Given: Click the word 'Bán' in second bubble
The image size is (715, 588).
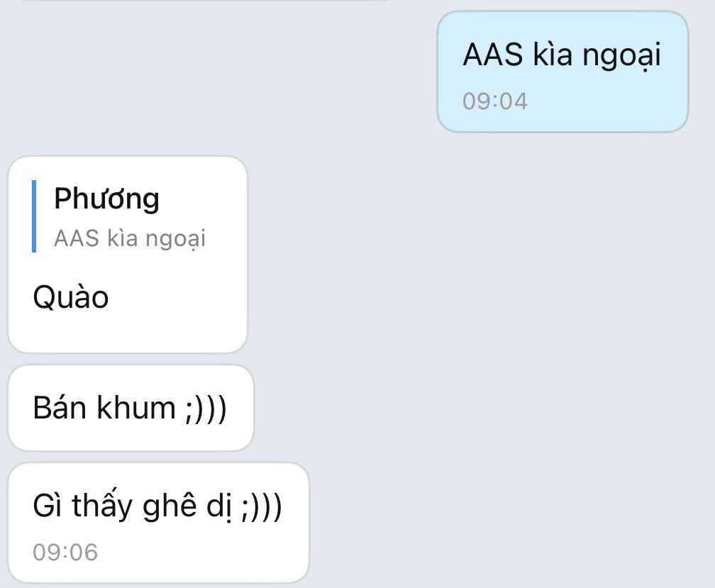Looking at the screenshot, I should point(60,407).
